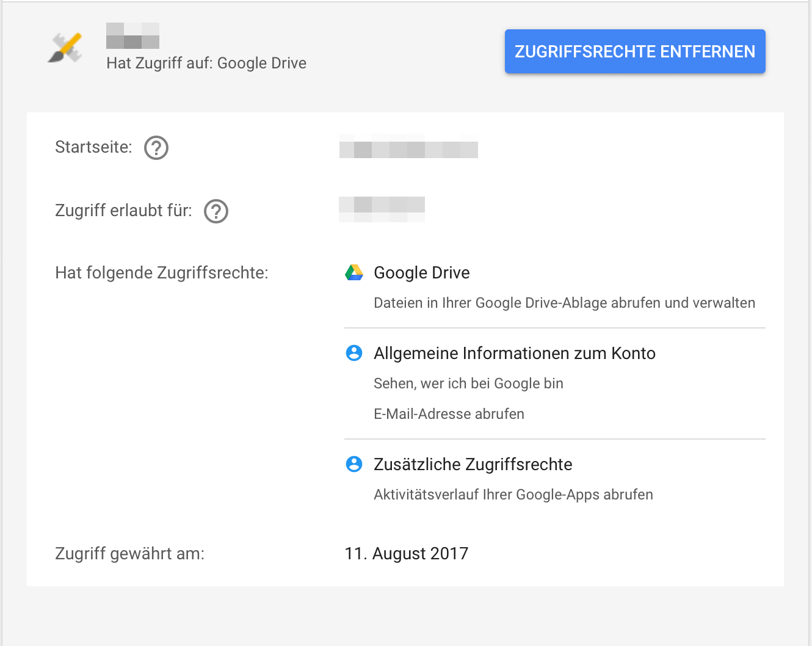Open the help icon beside Zugriff erlaubt für

[x=216, y=211]
